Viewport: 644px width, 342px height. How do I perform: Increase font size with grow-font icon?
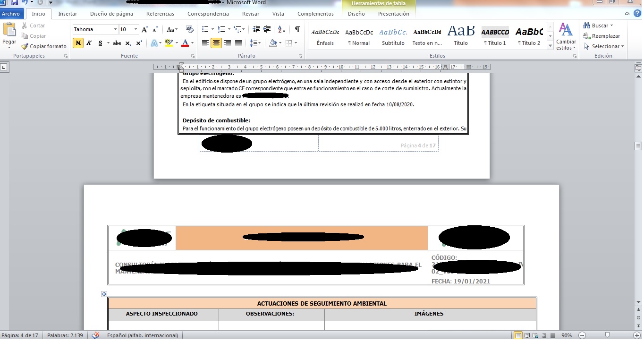pyautogui.click(x=145, y=29)
